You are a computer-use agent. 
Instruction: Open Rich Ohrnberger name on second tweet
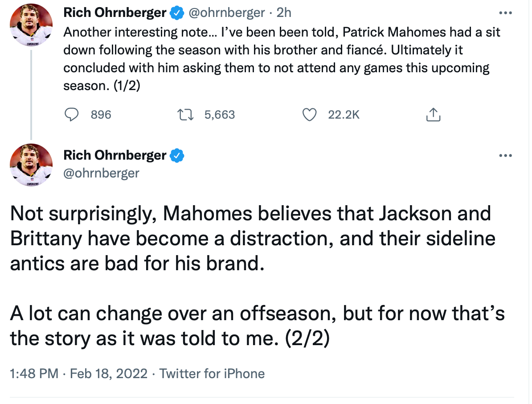coord(115,155)
